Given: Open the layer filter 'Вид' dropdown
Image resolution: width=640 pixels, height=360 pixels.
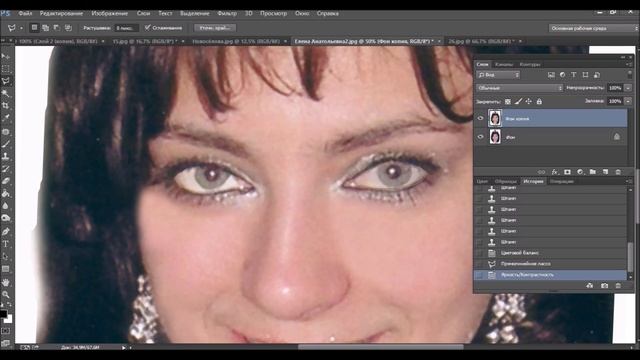Looking at the screenshot, I should 498,75.
